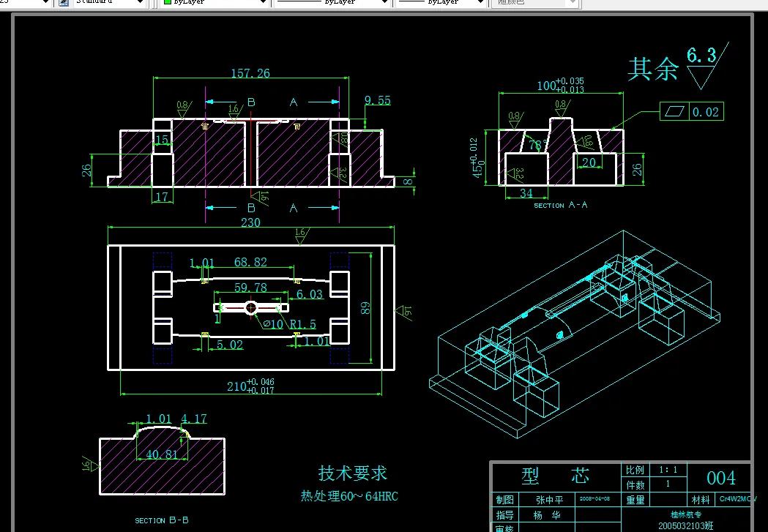Select the 件数 title block cell
This screenshot has width=768, height=532.
[x=635, y=485]
